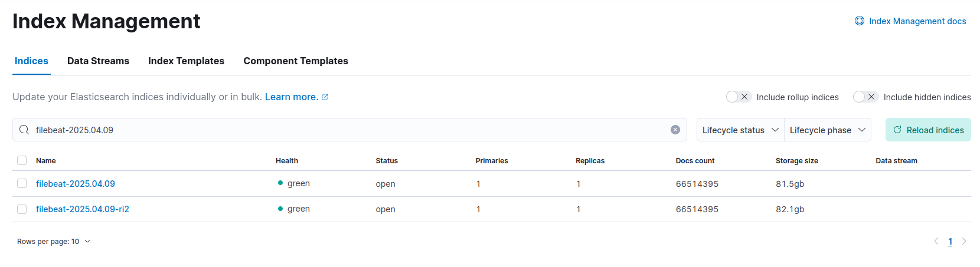Click the external link icon beside Learn more

[325, 97]
